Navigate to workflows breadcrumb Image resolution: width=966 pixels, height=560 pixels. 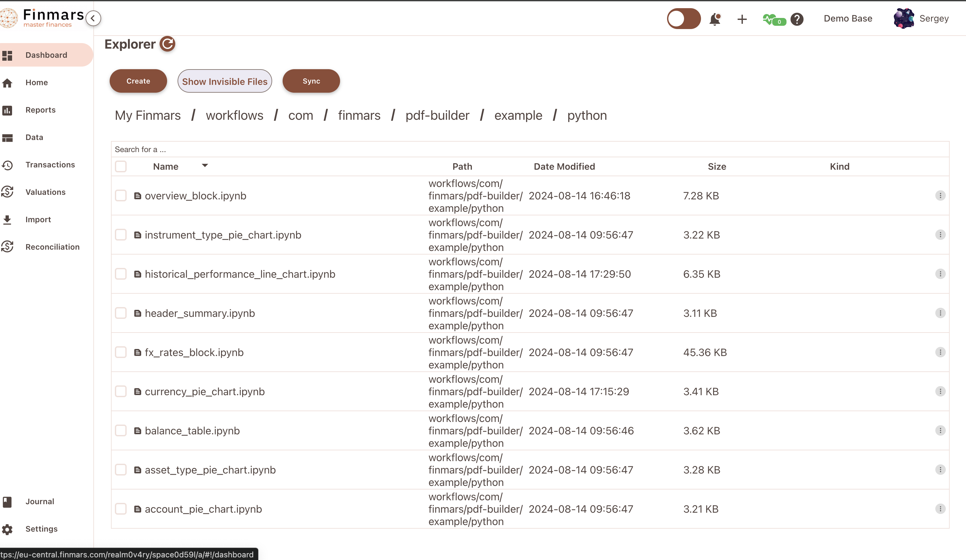(235, 116)
